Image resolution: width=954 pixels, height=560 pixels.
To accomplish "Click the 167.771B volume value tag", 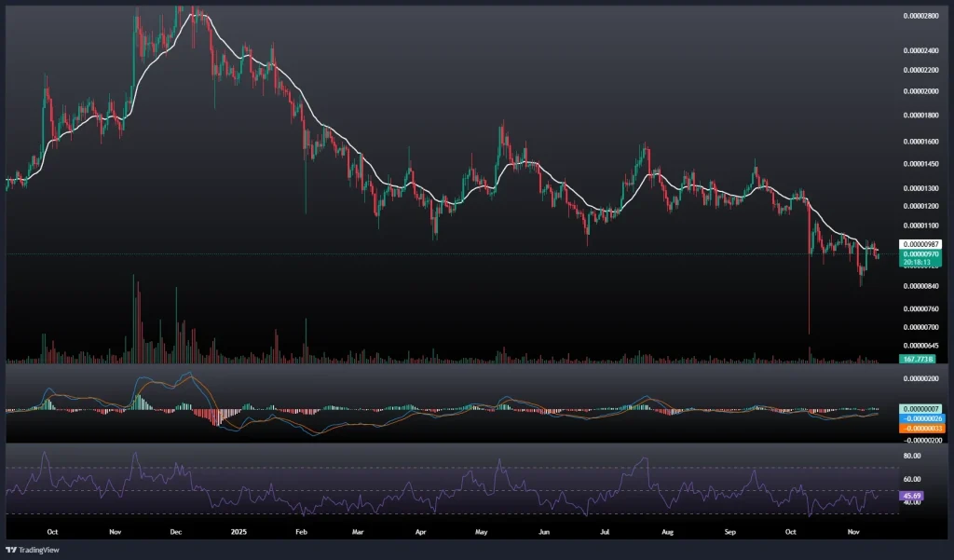I will (x=918, y=359).
